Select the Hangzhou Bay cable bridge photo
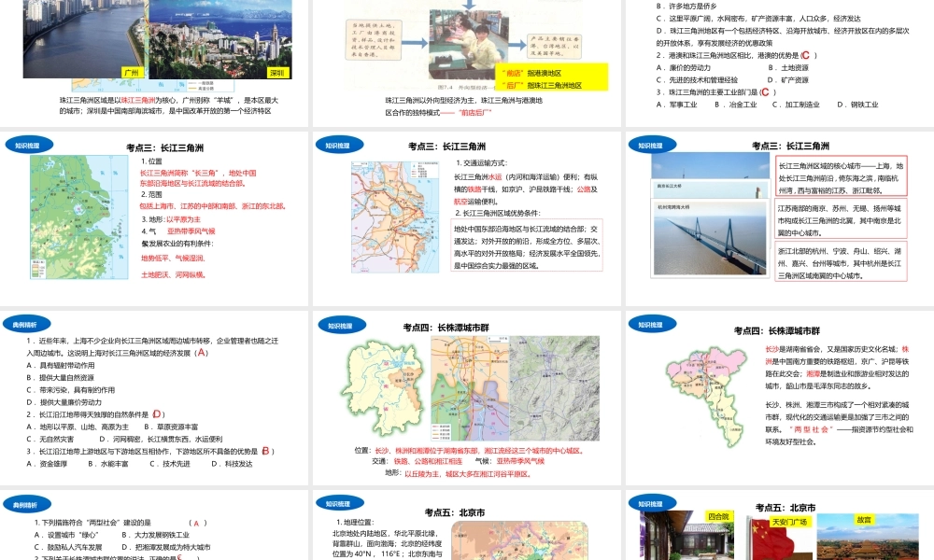This screenshot has width=934, height=560. pos(710,238)
